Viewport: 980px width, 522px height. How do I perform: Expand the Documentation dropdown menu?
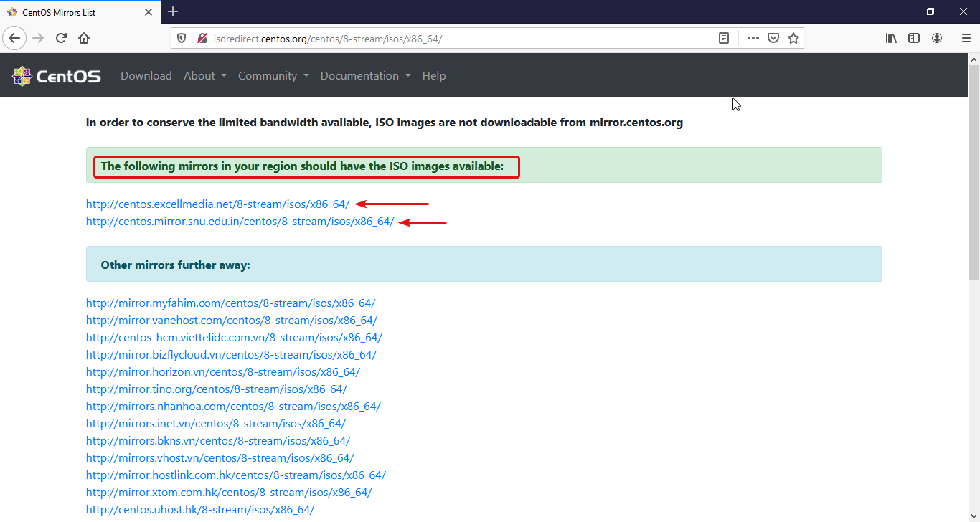pyautogui.click(x=366, y=75)
